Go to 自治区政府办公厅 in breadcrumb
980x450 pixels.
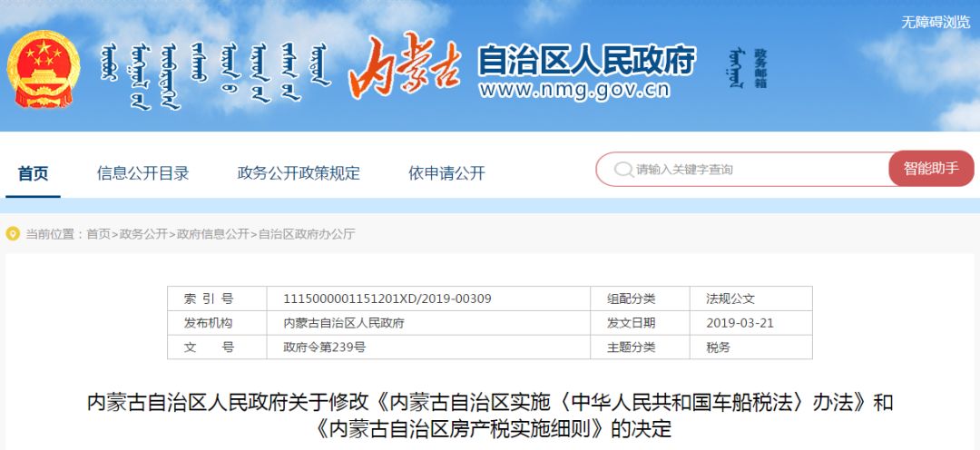coord(307,234)
